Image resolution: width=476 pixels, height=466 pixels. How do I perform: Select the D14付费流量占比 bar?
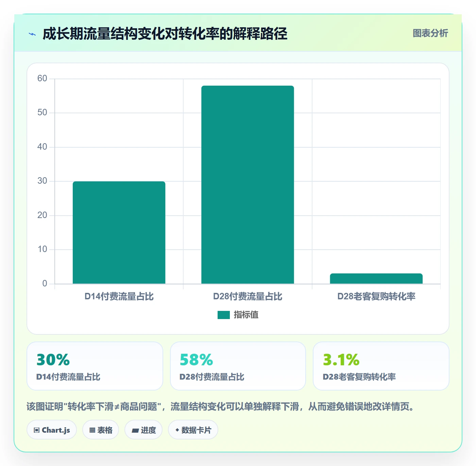[119, 232]
